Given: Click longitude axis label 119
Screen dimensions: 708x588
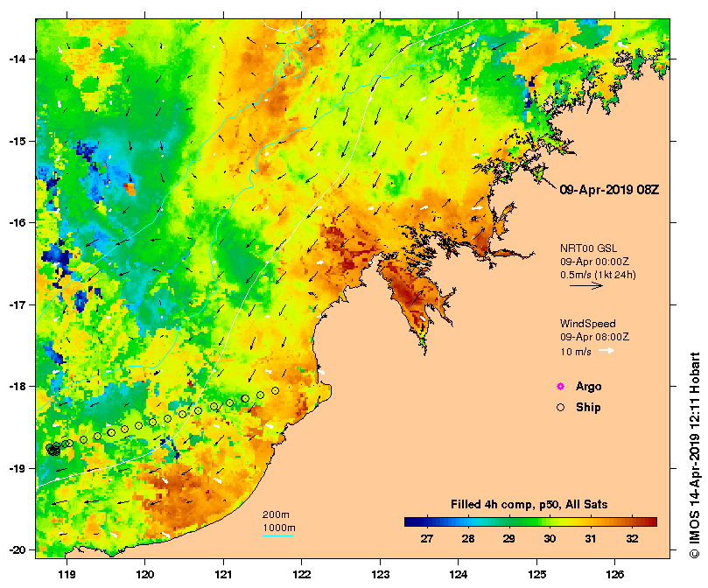Looking at the screenshot, I should (67, 575).
